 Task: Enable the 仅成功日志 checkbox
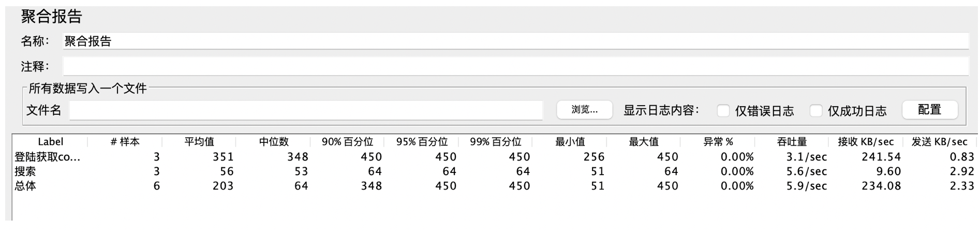tap(815, 111)
